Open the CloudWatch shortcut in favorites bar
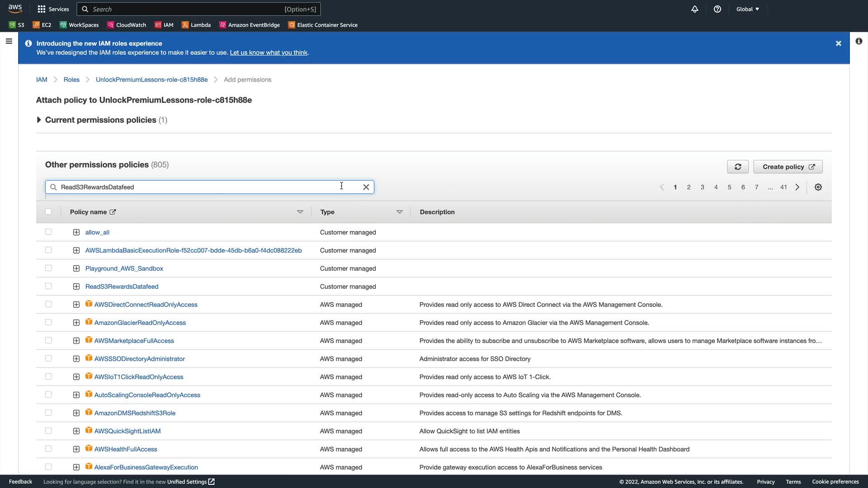868x488 pixels. click(127, 25)
